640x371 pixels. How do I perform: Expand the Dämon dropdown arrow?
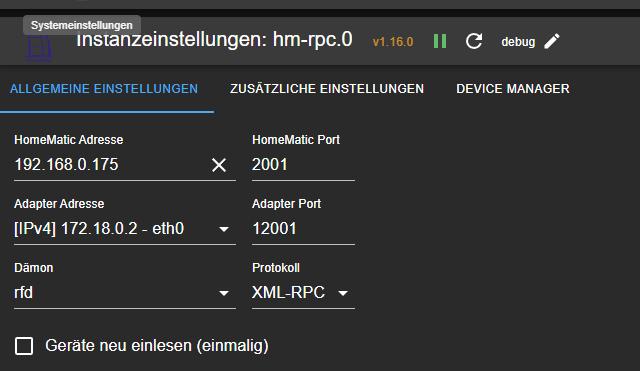coord(224,293)
